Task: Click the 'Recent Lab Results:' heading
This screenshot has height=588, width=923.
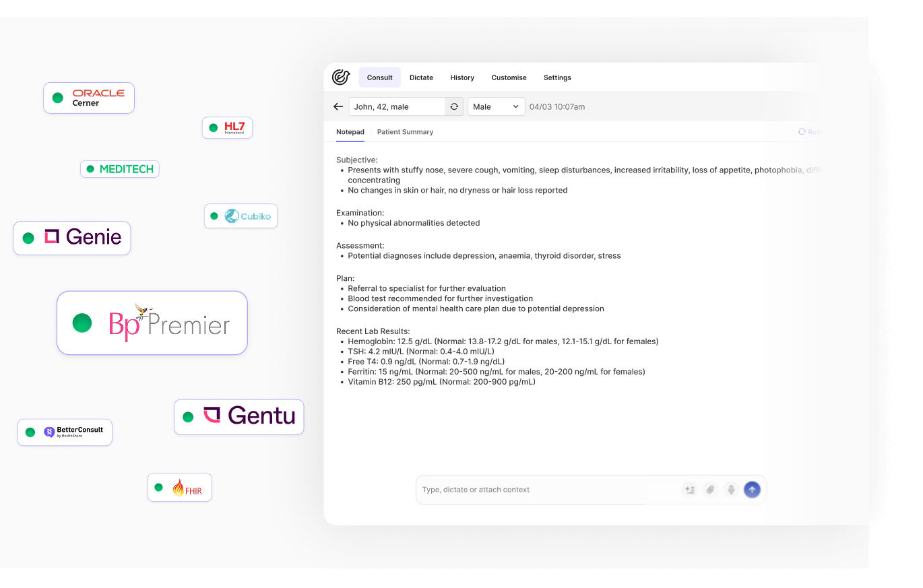Action: click(373, 331)
